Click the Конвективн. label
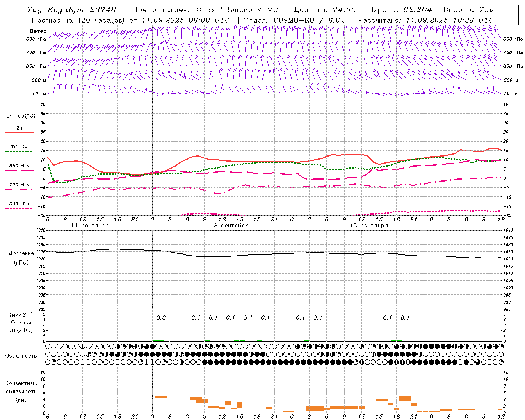The image size is (525, 420). [x=21, y=383]
